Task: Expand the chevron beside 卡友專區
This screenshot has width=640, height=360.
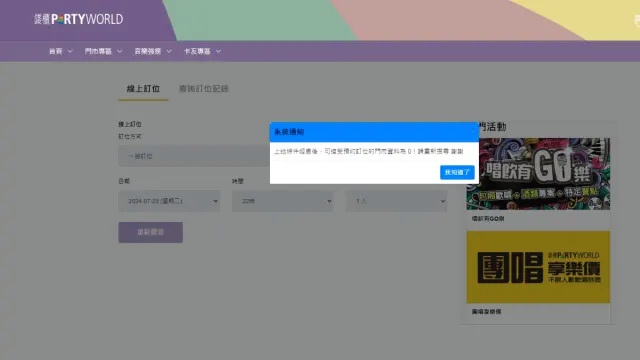Action: 218,51
